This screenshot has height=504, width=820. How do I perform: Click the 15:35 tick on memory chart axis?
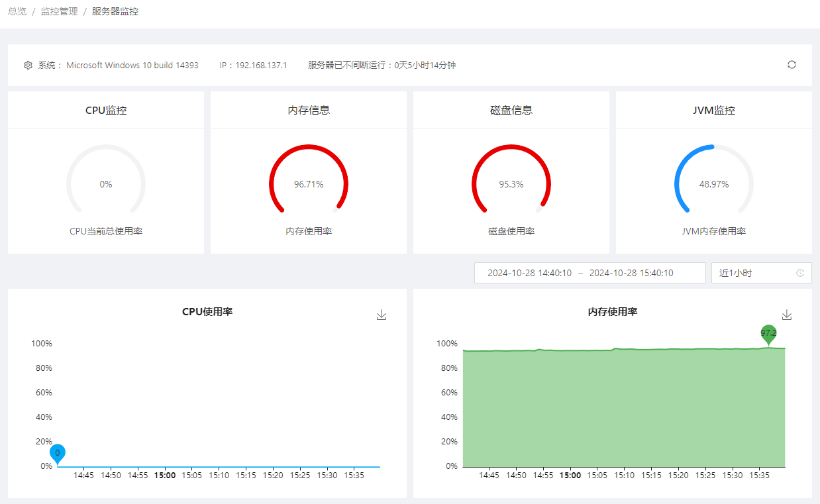tap(760, 476)
